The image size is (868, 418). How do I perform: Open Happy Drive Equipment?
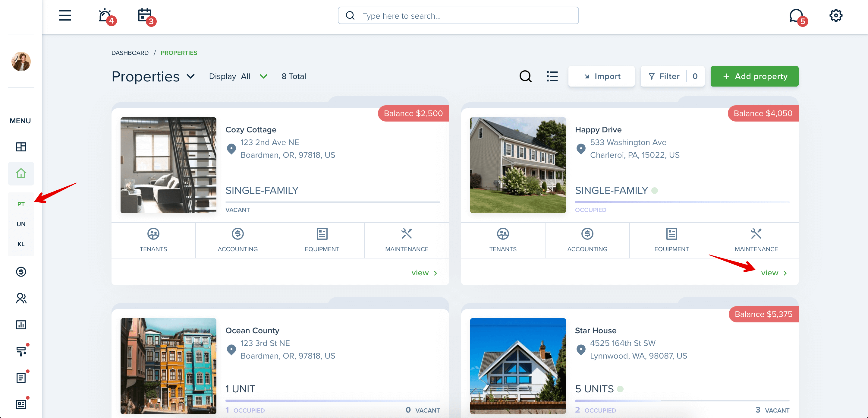[x=671, y=240]
